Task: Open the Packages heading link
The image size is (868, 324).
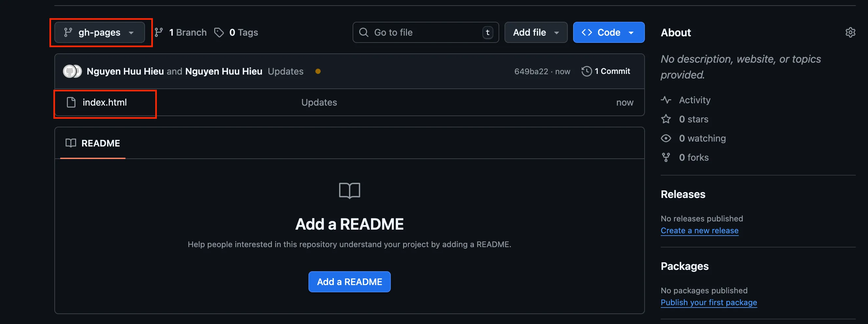Action: [684, 266]
